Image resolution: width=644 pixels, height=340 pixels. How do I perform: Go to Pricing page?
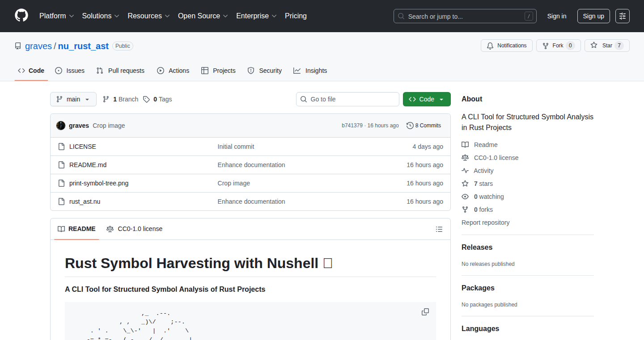[x=296, y=16]
